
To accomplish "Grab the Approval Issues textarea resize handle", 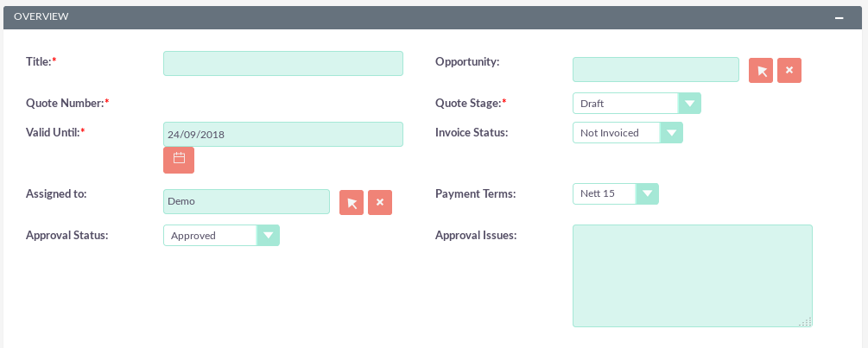I will coord(806,321).
